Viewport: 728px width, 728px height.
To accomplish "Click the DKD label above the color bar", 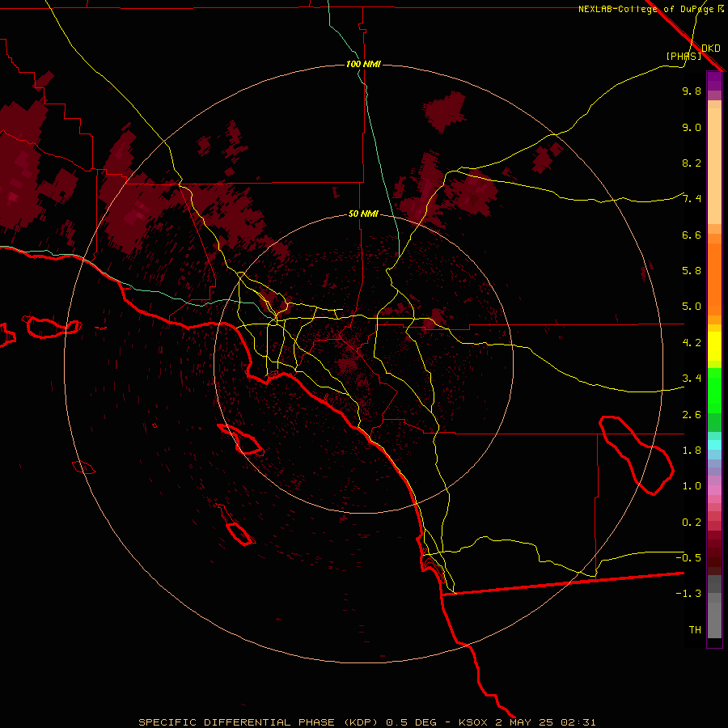I will click(711, 49).
